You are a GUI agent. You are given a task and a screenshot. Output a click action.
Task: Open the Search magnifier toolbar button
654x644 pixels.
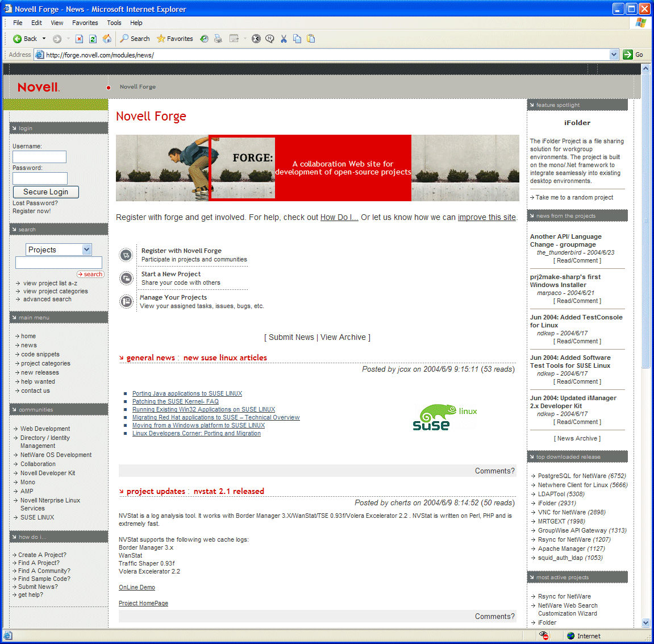pyautogui.click(x=135, y=39)
